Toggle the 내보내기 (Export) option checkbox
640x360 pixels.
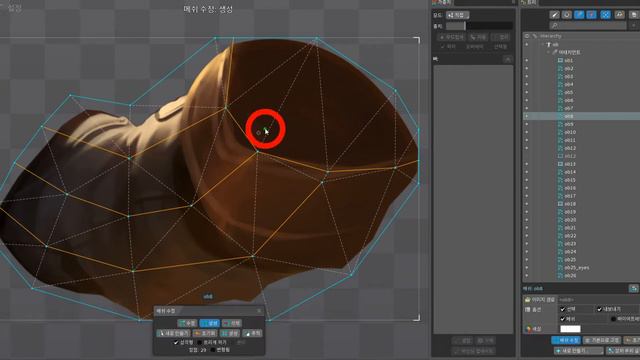[600, 309]
